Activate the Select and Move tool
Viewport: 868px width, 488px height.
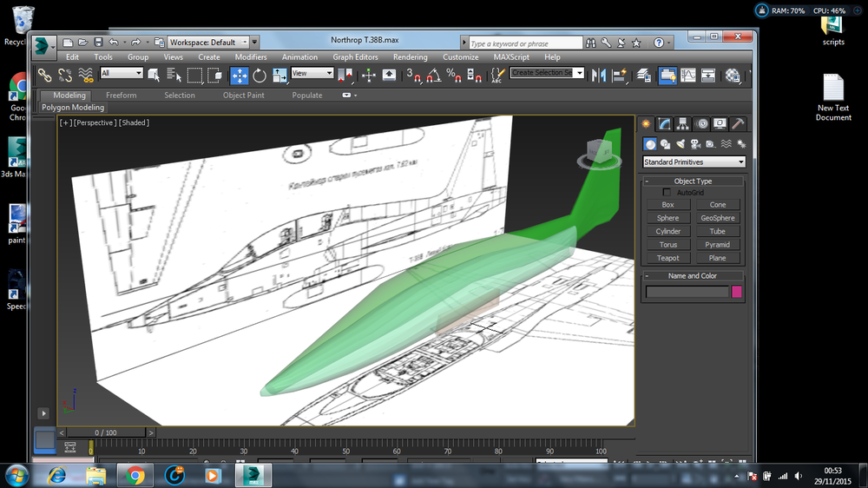click(239, 76)
